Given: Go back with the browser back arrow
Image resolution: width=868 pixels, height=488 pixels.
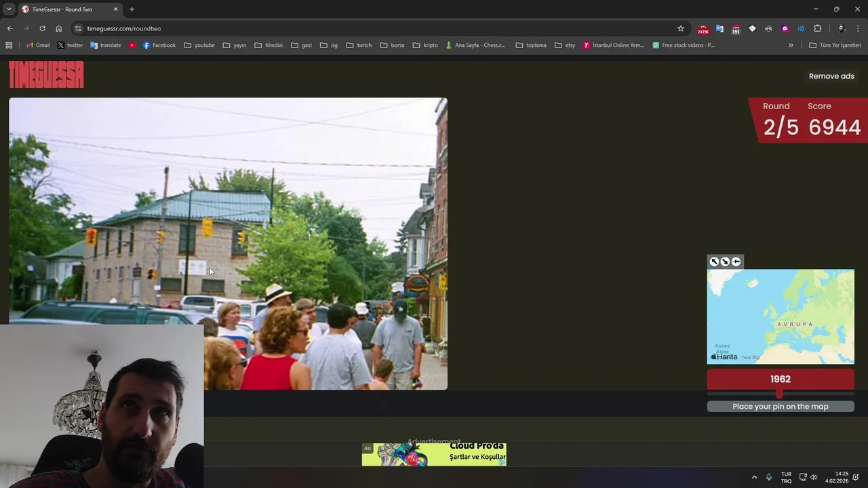Looking at the screenshot, I should click(9, 28).
